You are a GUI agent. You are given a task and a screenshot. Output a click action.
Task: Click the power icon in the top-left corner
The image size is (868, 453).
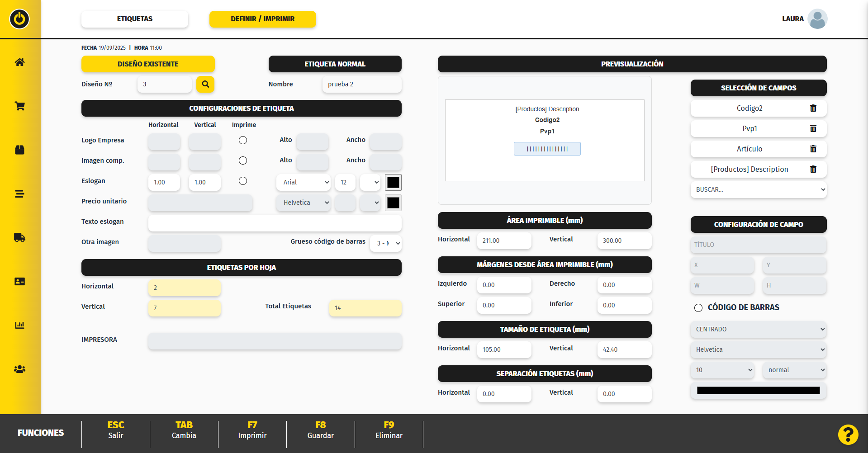click(x=19, y=19)
